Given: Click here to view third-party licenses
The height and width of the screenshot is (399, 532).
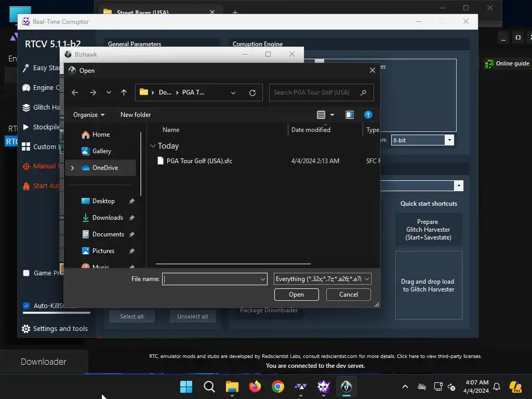Looking at the screenshot, I should tap(439, 356).
